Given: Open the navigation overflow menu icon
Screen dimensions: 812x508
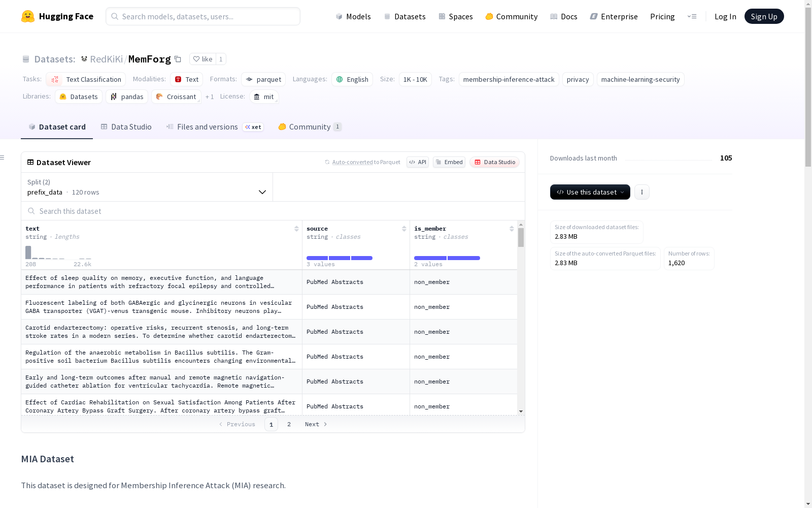Looking at the screenshot, I should (x=692, y=16).
